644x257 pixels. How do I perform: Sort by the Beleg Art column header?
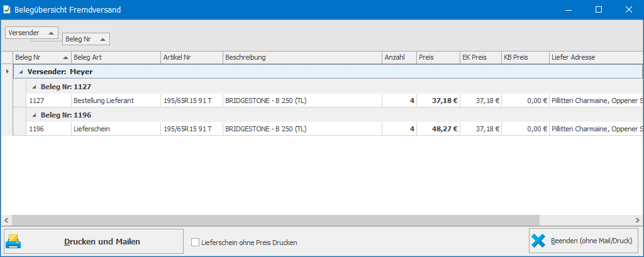(x=116, y=57)
